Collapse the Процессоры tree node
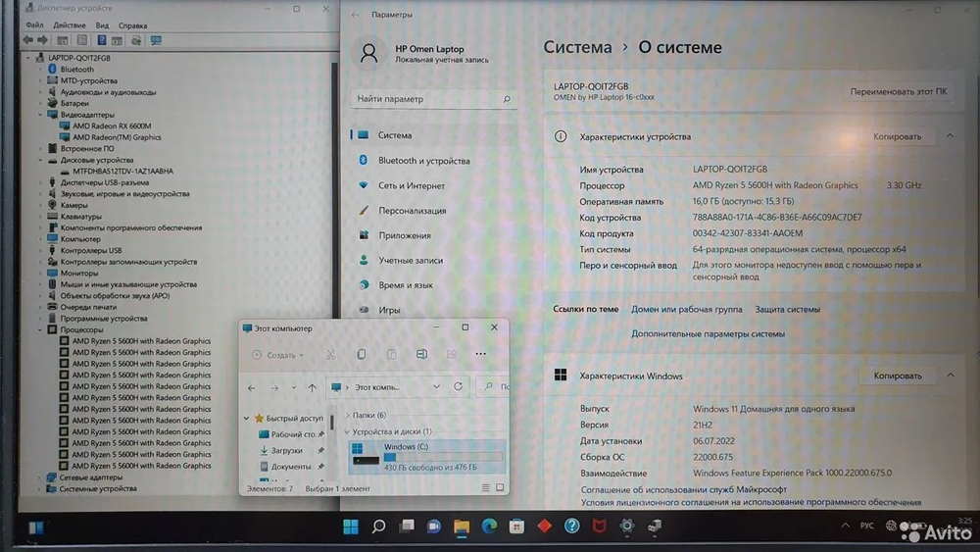Image resolution: width=980 pixels, height=552 pixels. click(40, 329)
